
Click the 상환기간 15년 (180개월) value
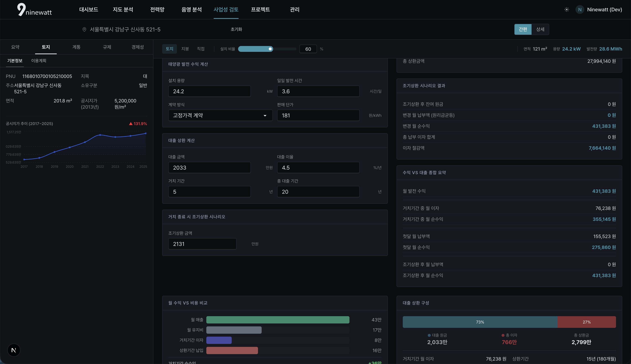pyautogui.click(x=601, y=359)
